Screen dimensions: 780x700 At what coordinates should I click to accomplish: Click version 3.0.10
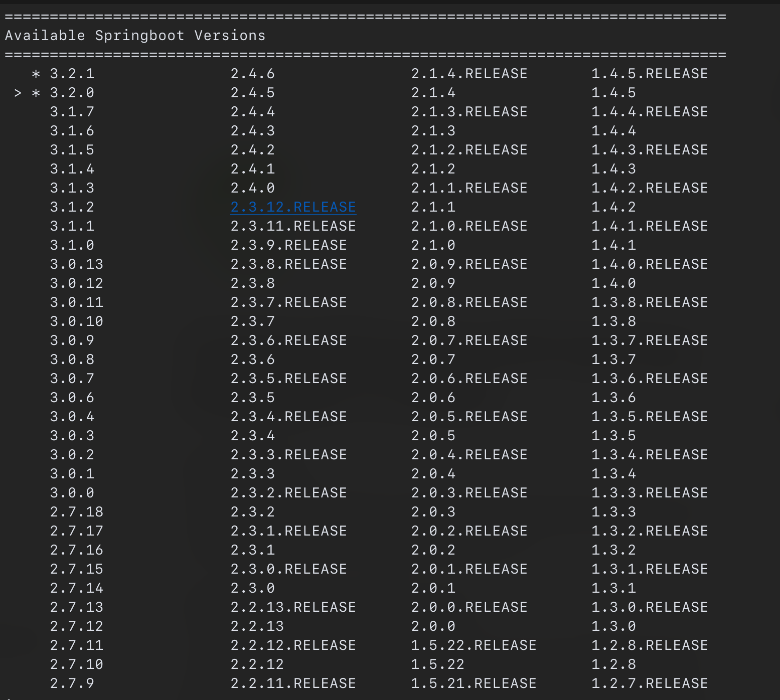(77, 321)
